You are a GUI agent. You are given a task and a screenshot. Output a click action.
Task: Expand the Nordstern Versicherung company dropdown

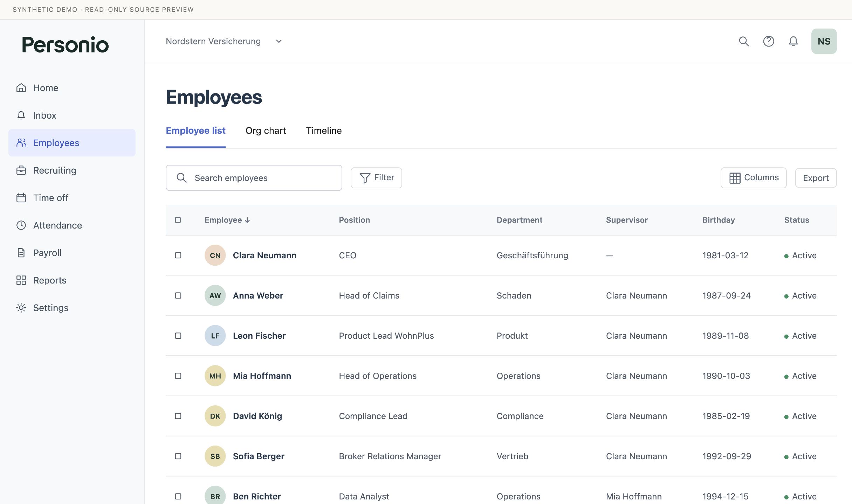[224, 41]
